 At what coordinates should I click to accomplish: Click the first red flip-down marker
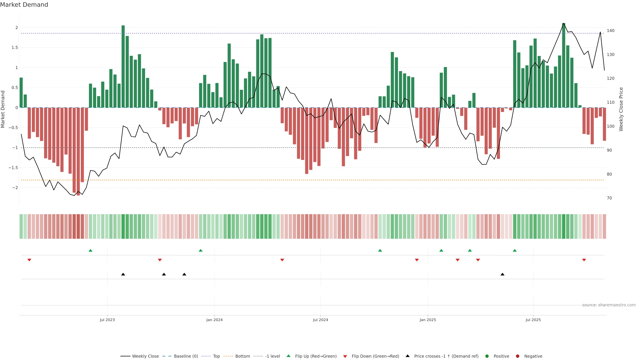click(x=29, y=260)
